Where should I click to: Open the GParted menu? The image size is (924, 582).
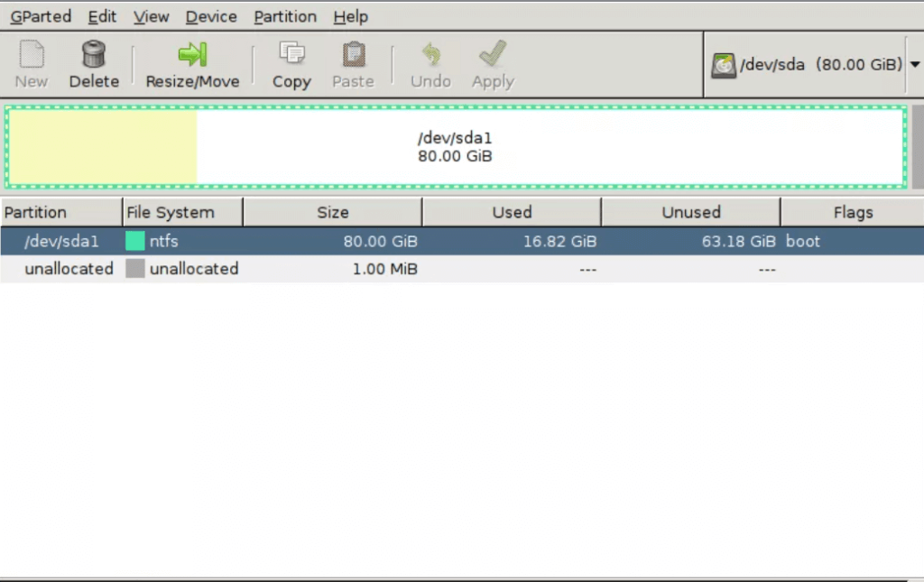click(41, 16)
